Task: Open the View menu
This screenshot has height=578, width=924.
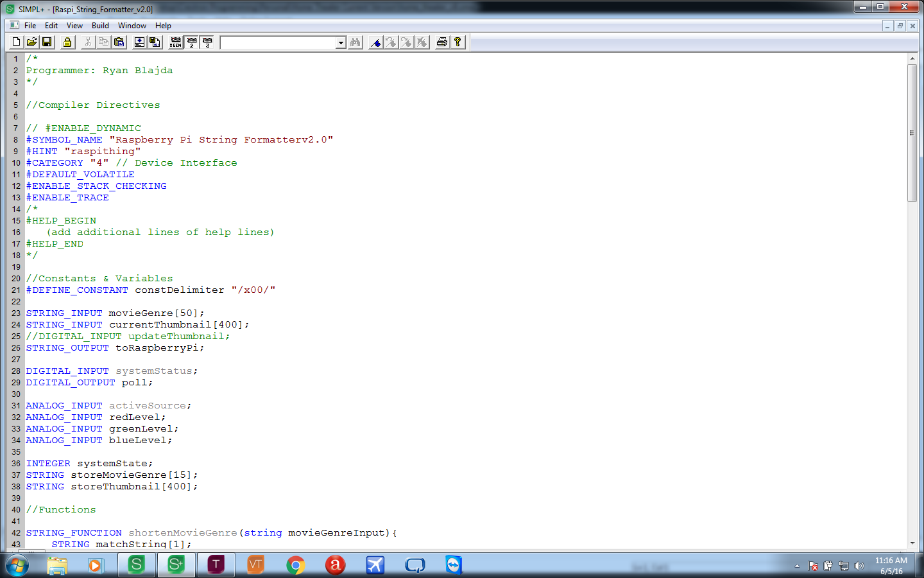Action: [x=74, y=26]
